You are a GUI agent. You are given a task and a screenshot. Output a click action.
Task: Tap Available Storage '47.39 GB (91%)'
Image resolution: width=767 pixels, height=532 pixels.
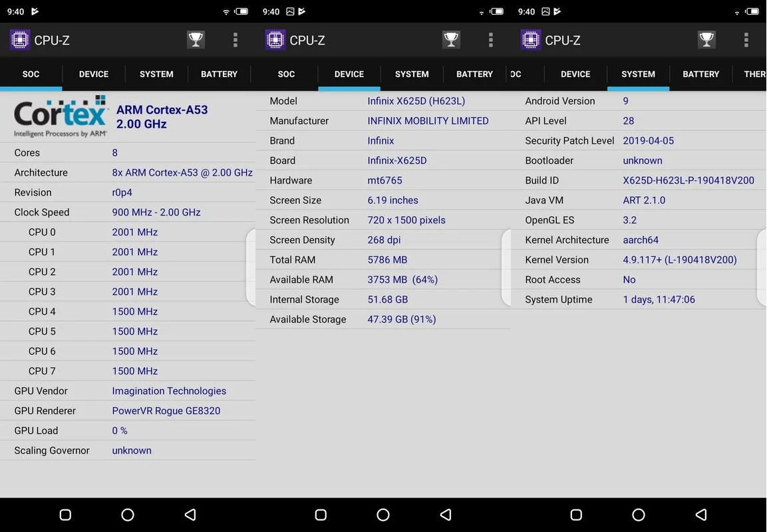click(402, 319)
